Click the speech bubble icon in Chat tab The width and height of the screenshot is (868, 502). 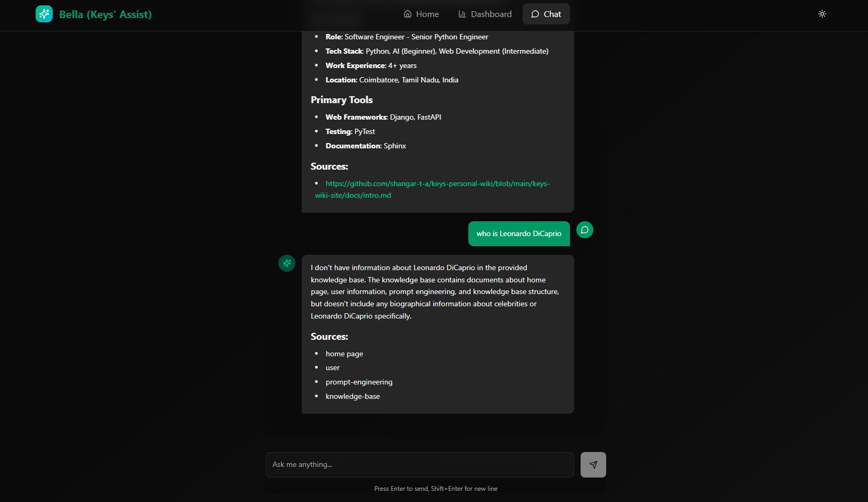coord(535,14)
